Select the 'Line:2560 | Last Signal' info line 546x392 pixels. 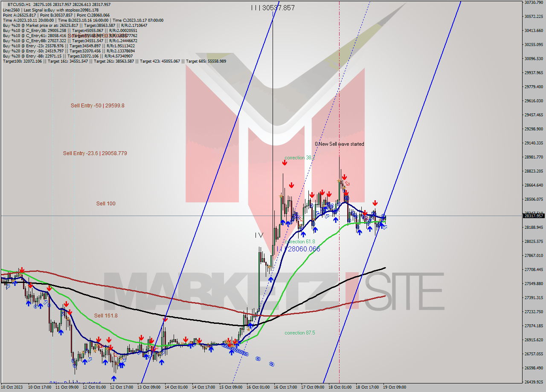[51, 10]
